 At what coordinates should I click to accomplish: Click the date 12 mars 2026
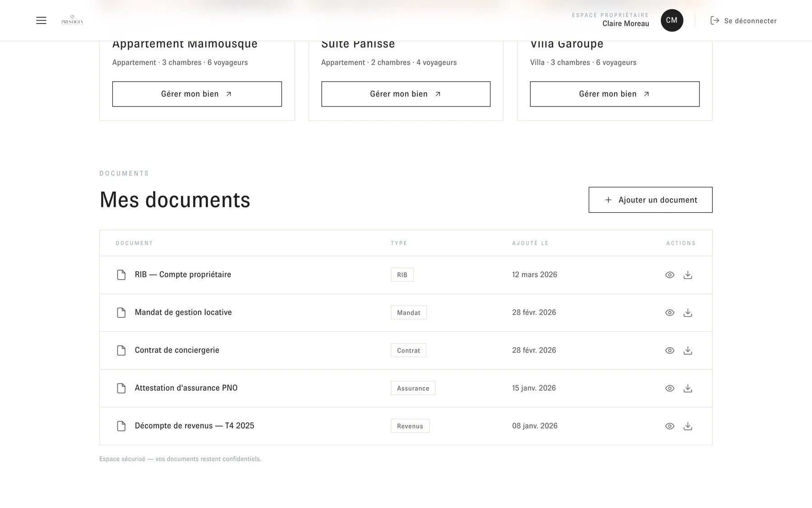pos(535,275)
